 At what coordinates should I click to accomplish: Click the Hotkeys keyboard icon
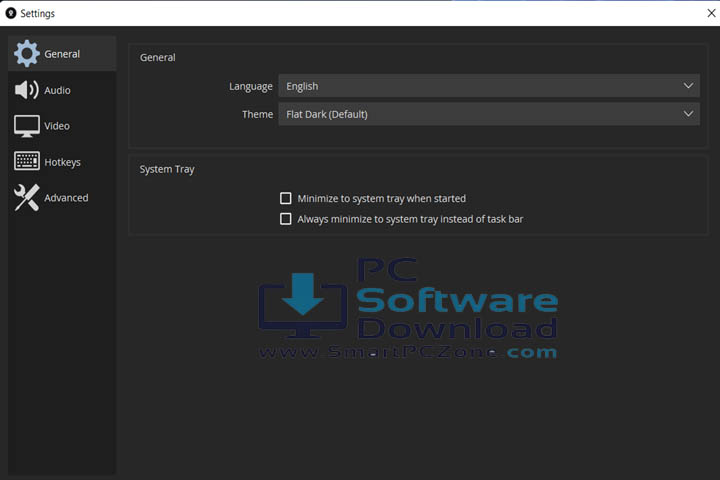(27, 161)
